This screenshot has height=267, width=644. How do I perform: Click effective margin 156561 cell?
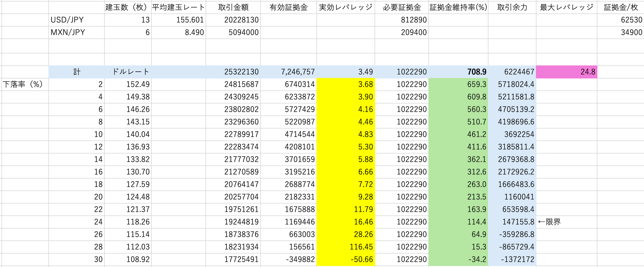coord(289,247)
